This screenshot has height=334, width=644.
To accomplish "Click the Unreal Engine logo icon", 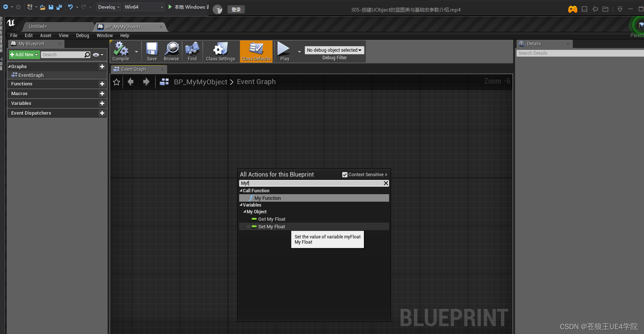I will [x=11, y=23].
